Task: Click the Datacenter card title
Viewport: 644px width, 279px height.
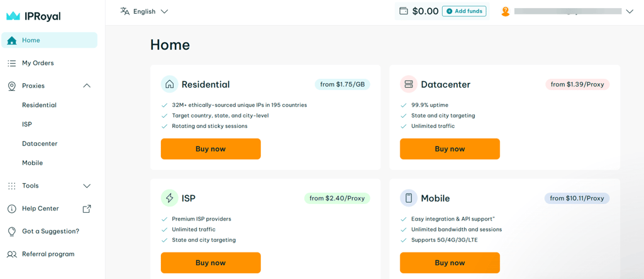Action: click(x=446, y=85)
